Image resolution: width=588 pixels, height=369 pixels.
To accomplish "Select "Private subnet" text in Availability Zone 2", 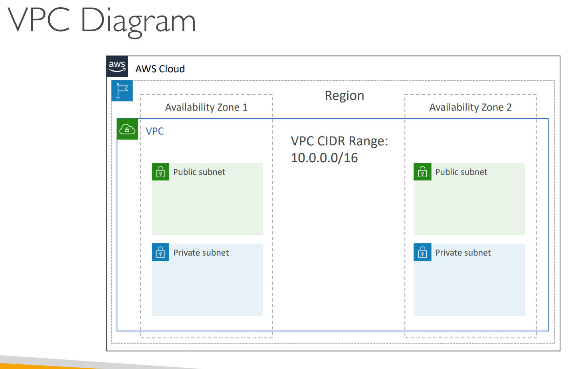I will coord(463,253).
